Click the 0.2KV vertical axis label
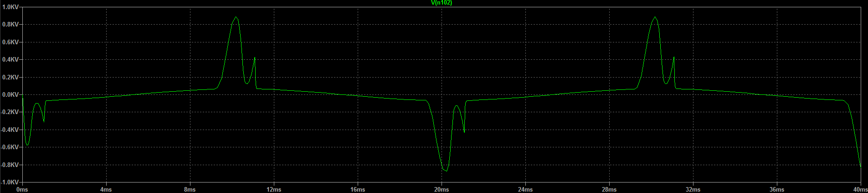Viewport: 868px width, 193px height. (10, 78)
